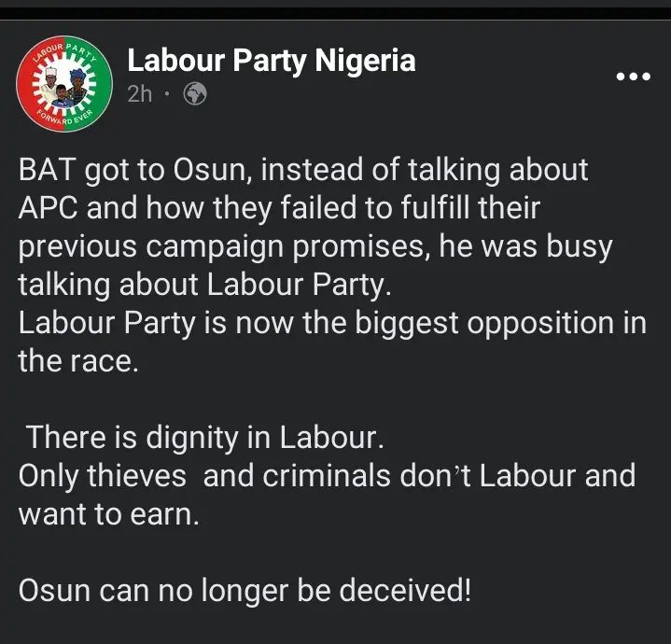Click the line starting 'BAT got to Osun'
The width and height of the screenshot is (671, 644).
303,171
